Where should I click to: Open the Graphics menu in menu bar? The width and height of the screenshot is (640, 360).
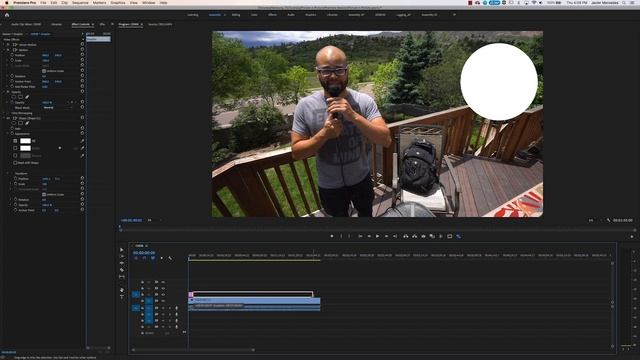pyautogui.click(x=118, y=2)
